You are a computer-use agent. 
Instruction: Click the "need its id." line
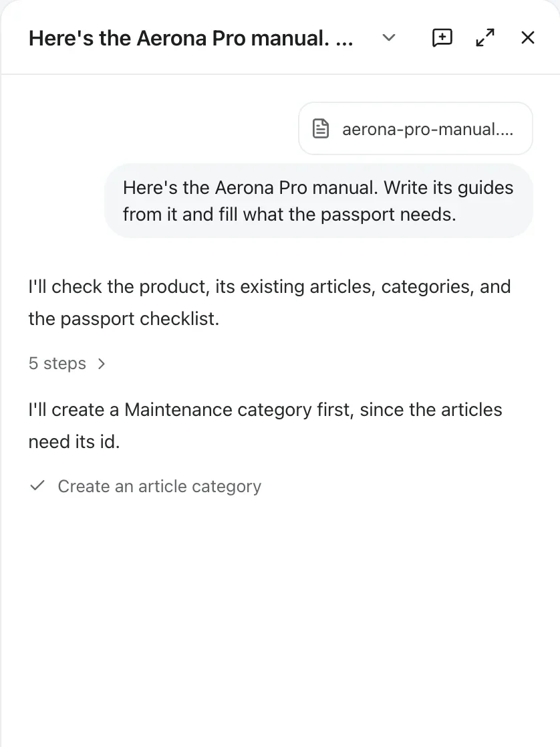pos(74,441)
